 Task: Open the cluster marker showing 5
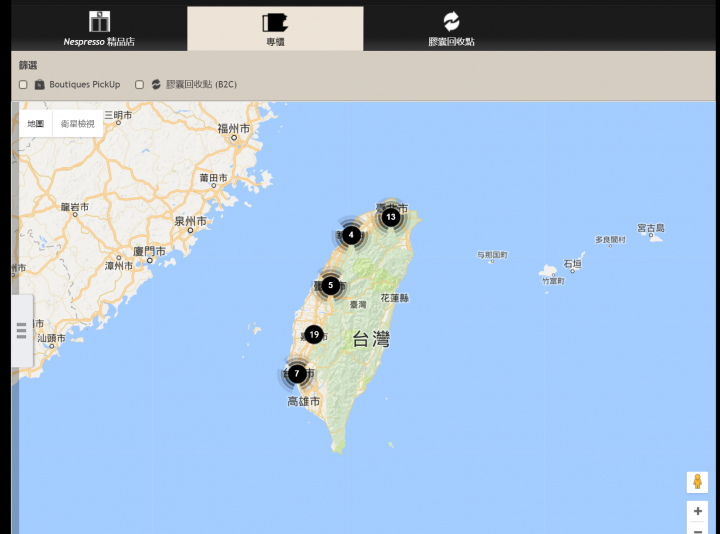(x=331, y=285)
